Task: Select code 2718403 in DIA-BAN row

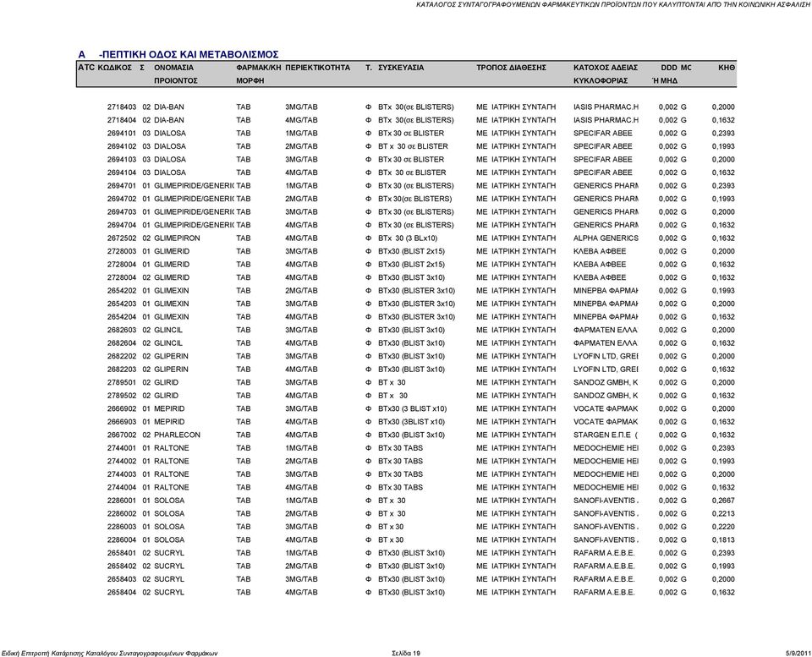Action: (122, 107)
